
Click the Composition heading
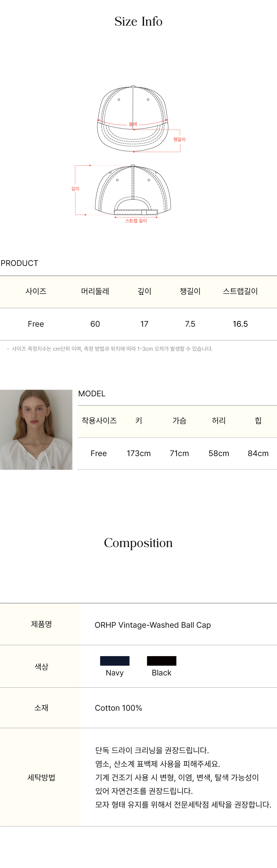coord(138,543)
